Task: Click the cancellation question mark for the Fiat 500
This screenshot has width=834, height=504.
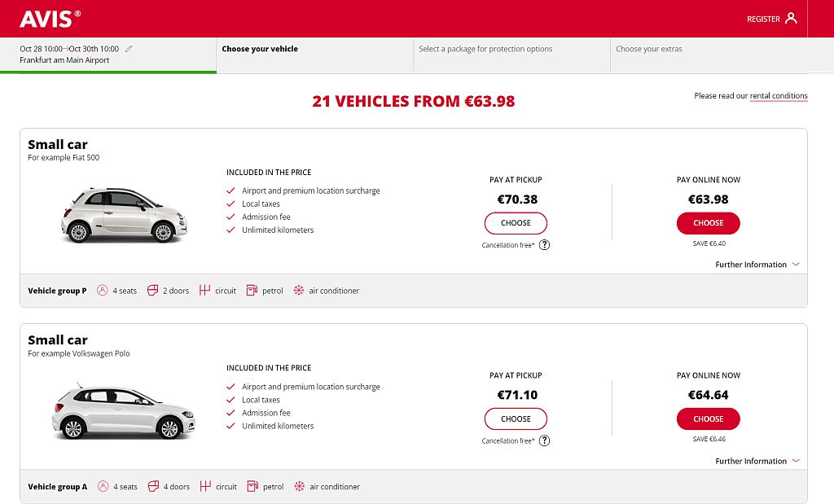Action: 544,244
